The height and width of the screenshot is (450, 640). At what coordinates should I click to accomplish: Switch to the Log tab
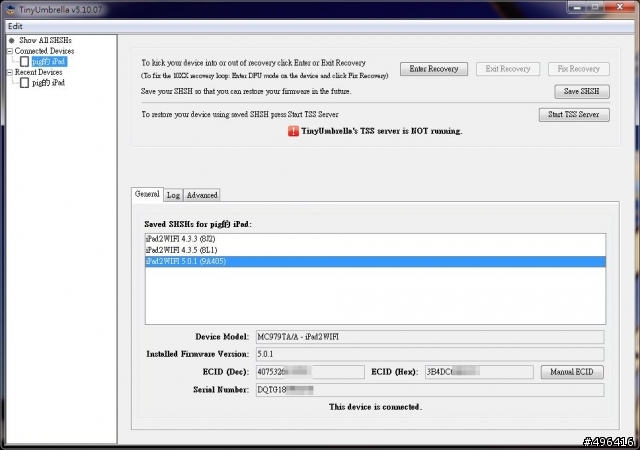[x=173, y=195]
